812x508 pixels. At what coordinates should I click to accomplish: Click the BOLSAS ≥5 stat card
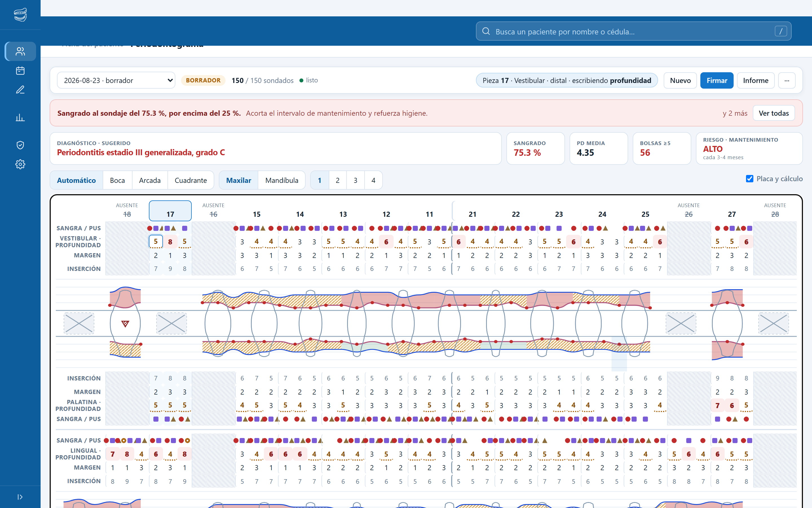coord(662,148)
